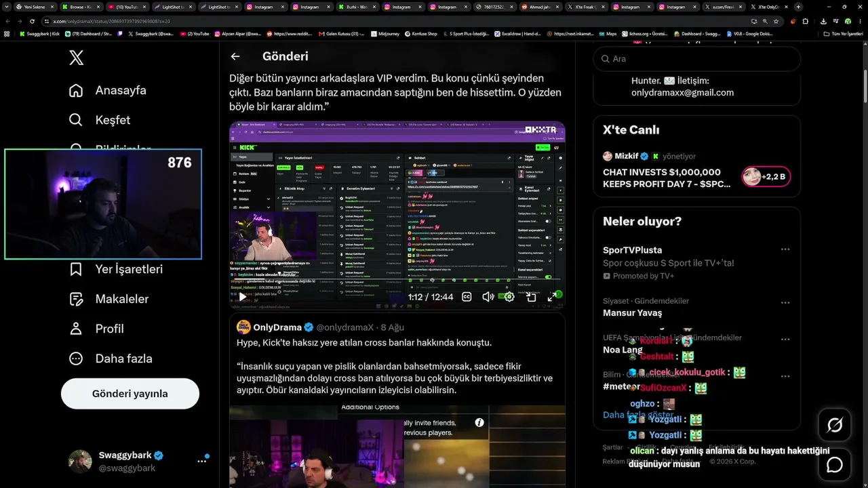
Task: Switch to the Browse - Kick browser tab
Action: tap(80, 7)
